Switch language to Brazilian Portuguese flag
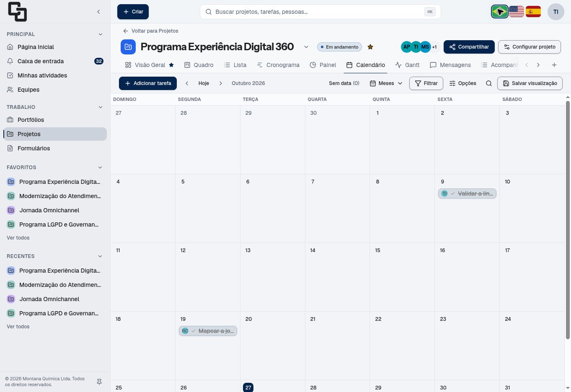 coord(500,12)
